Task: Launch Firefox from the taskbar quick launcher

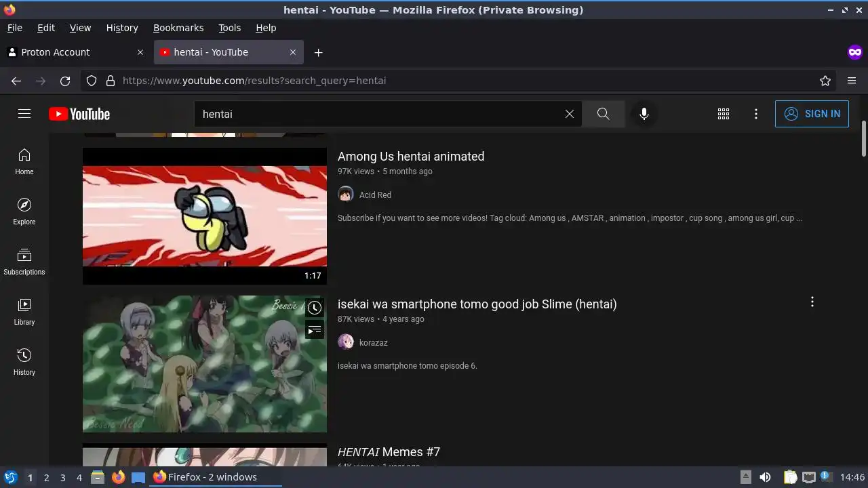Action: pyautogui.click(x=118, y=477)
